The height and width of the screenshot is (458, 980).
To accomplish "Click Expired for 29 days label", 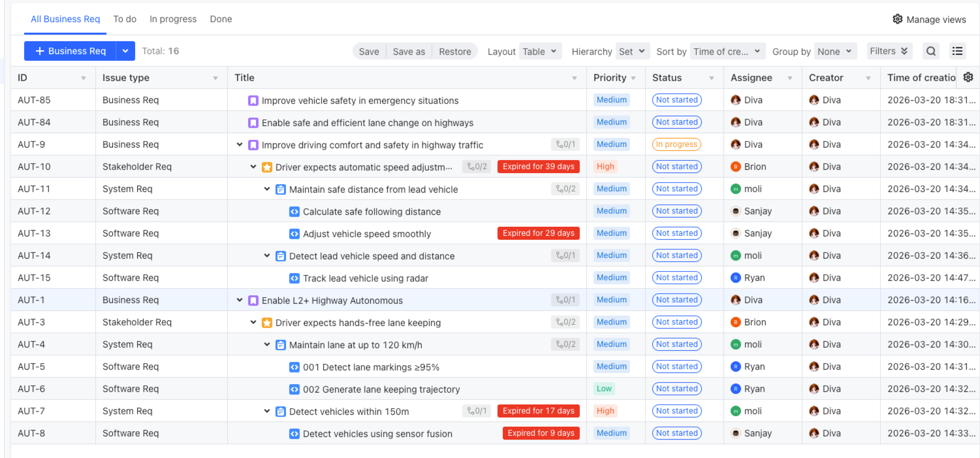I will click(x=538, y=233).
